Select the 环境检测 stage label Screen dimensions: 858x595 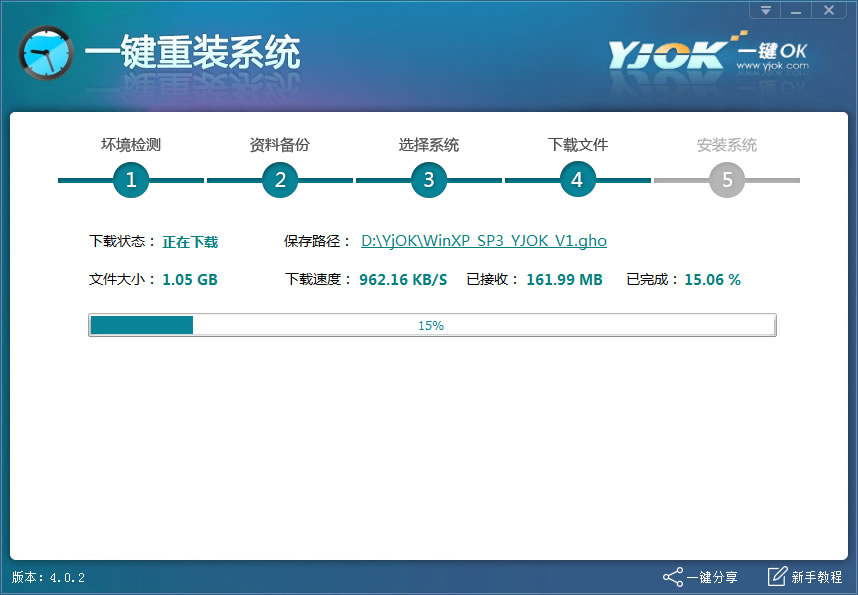pyautogui.click(x=131, y=144)
